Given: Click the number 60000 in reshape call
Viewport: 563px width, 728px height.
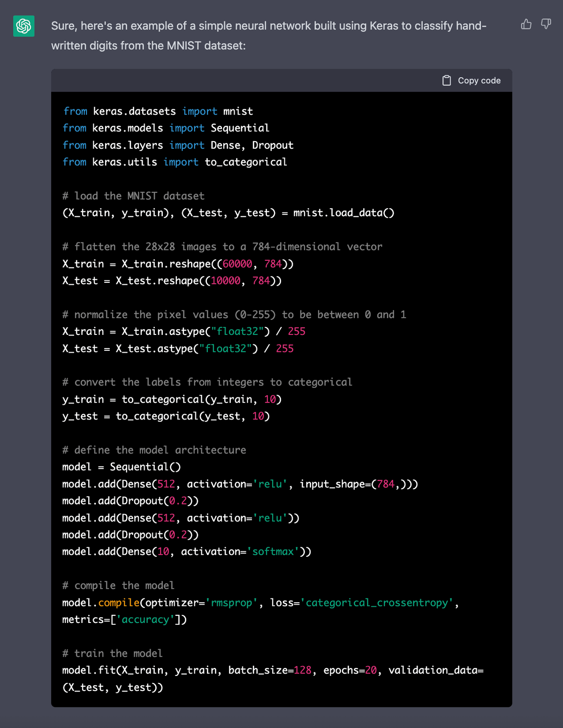Looking at the screenshot, I should (237, 264).
